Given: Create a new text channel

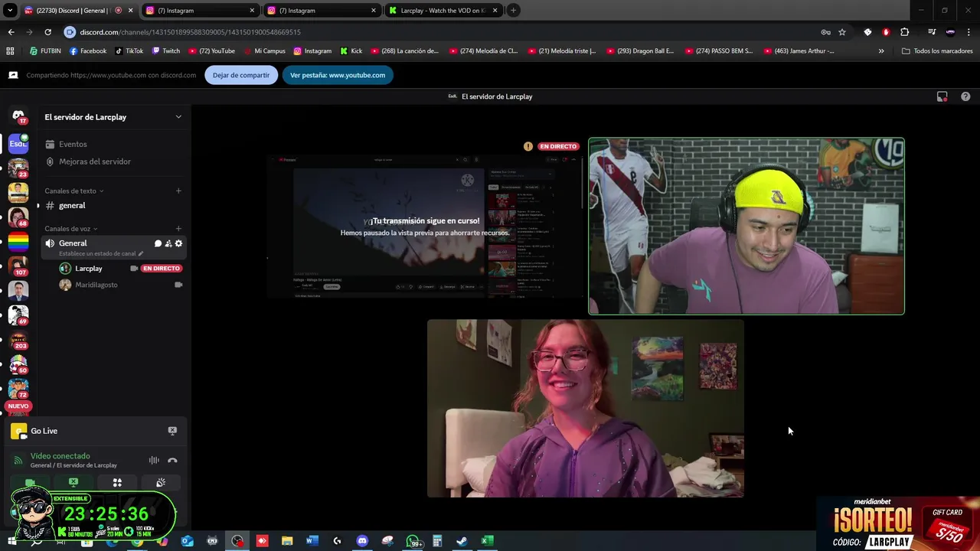Looking at the screenshot, I should point(178,191).
